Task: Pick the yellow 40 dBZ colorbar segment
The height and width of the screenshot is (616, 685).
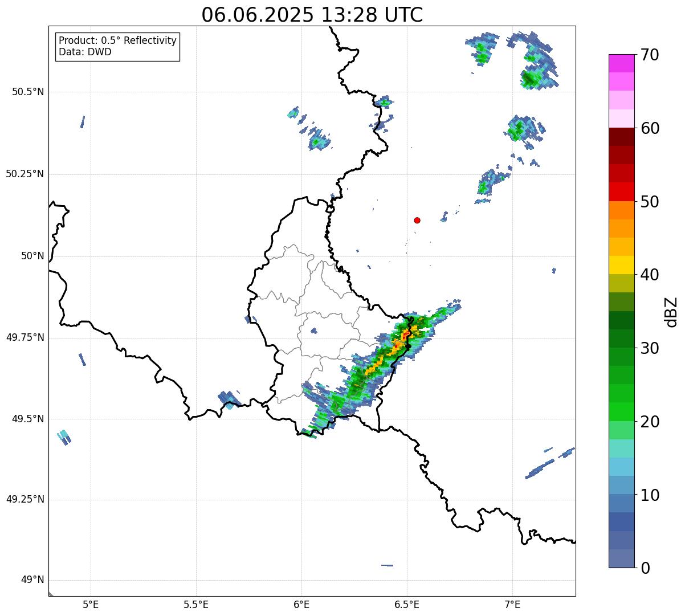Action: [622, 265]
